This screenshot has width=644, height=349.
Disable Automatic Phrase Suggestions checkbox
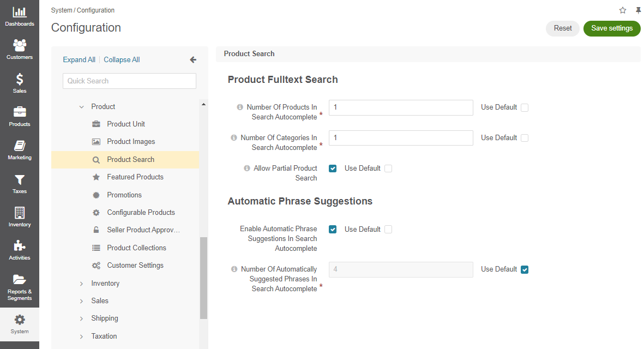click(333, 230)
